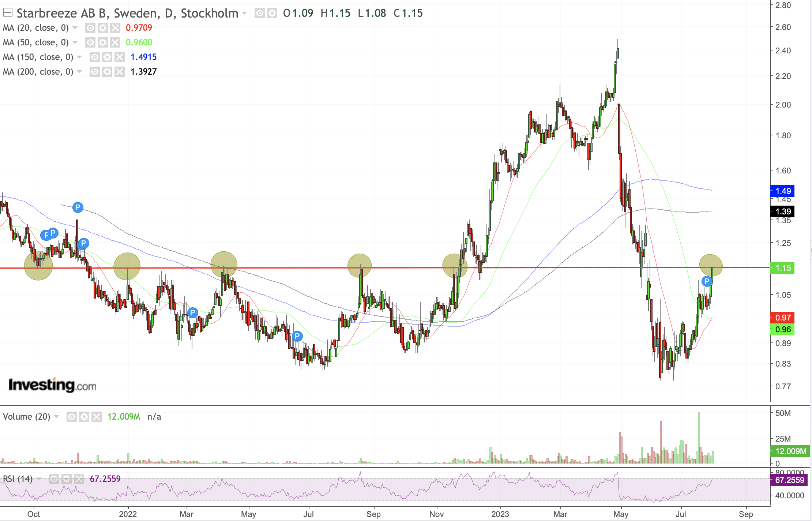
Task: Click the Starbreeze AB B chart title
Action: [127, 13]
